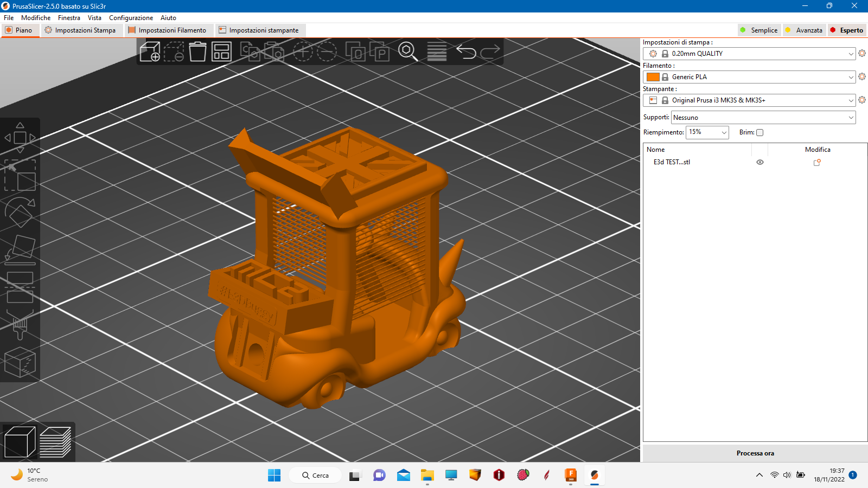Click the Delete all trash icon
868x488 pixels.
(197, 52)
